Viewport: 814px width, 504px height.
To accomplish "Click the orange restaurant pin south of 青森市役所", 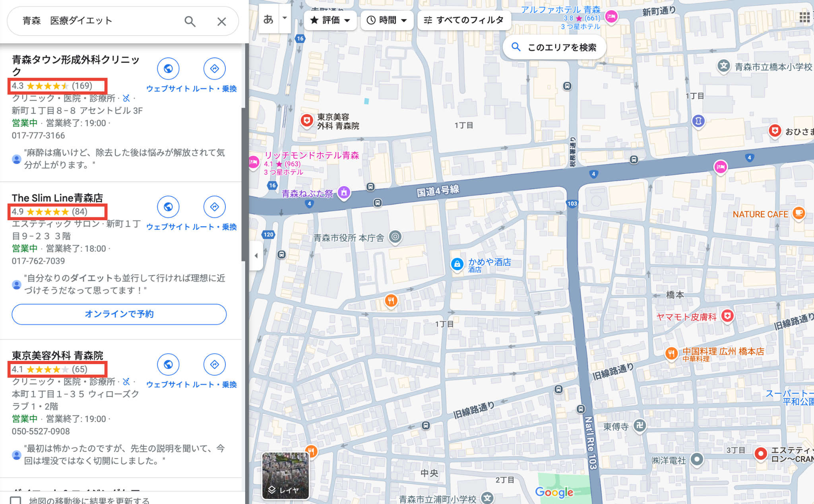I will [x=391, y=301].
